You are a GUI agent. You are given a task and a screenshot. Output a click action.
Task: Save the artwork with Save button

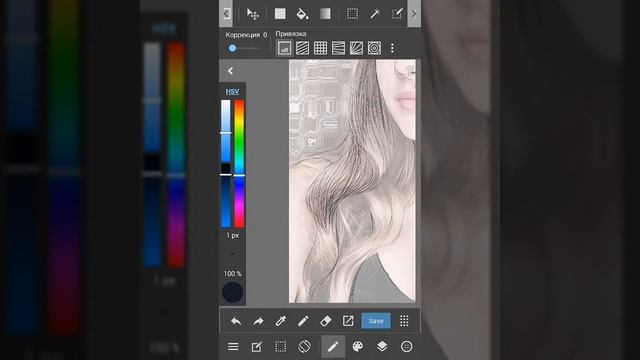tap(376, 321)
